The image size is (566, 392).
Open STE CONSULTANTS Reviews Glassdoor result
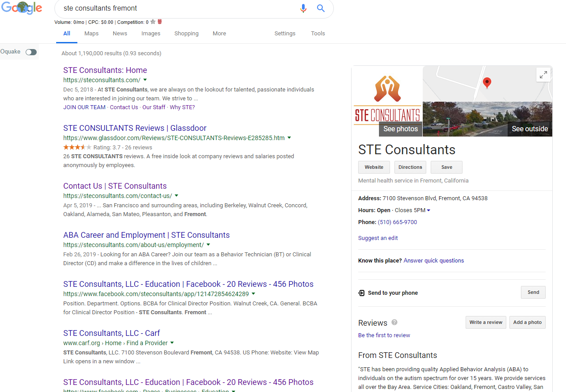pyautogui.click(x=135, y=128)
